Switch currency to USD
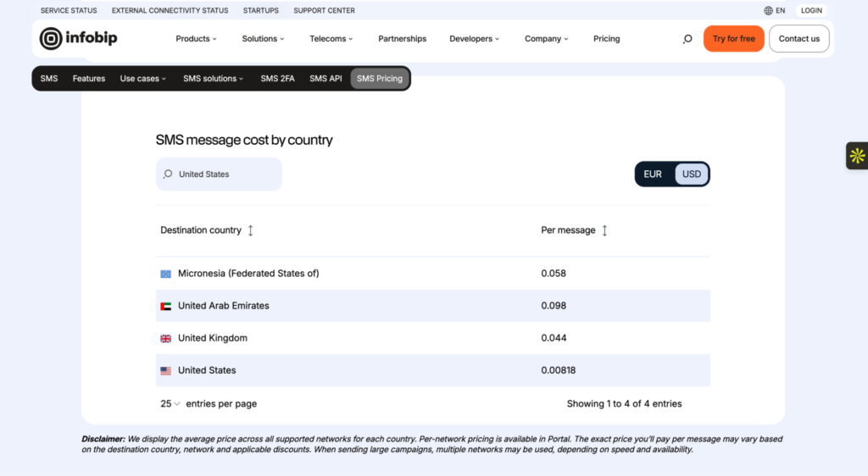Viewport: 868px width, 476px height. [x=692, y=174]
